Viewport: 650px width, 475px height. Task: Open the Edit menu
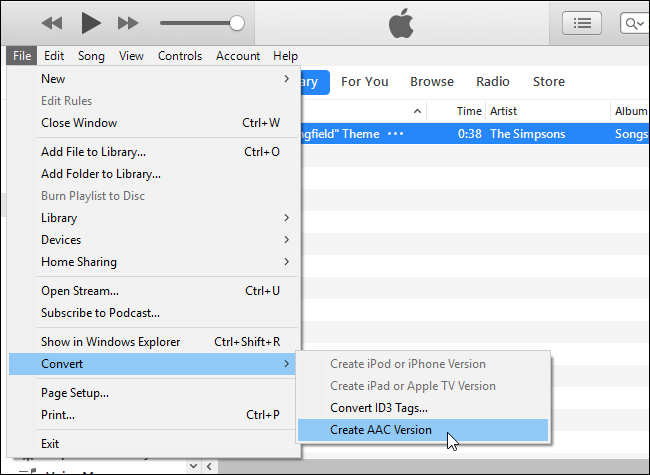pos(54,56)
